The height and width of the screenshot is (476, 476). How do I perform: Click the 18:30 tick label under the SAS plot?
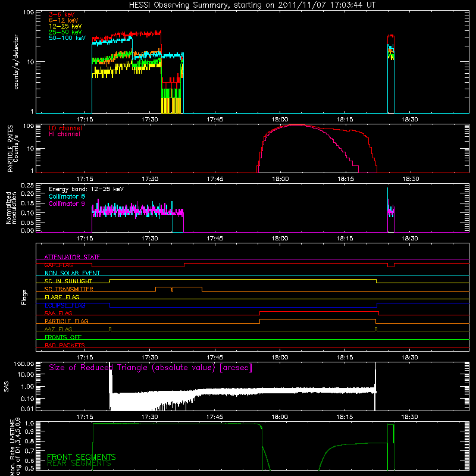pyautogui.click(x=410, y=417)
